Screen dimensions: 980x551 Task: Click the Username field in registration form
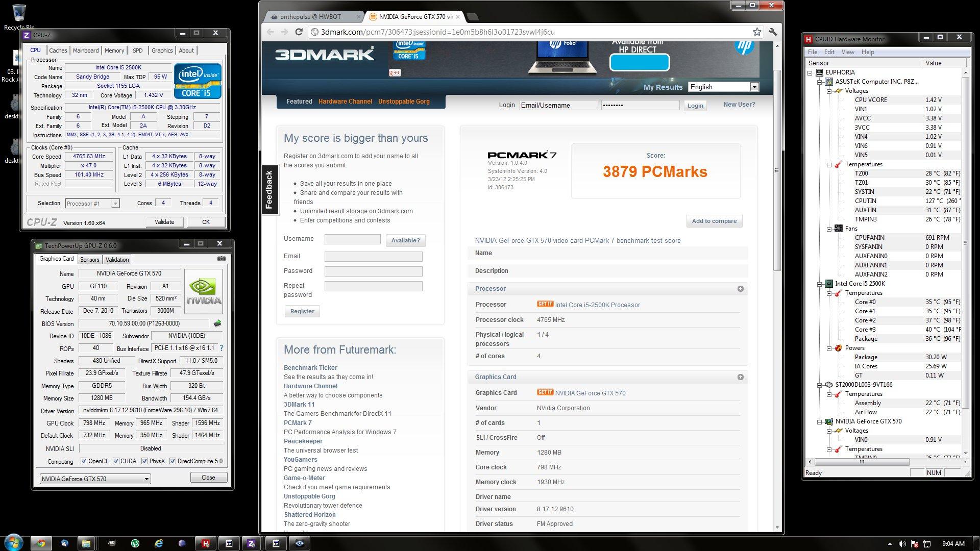tap(352, 239)
